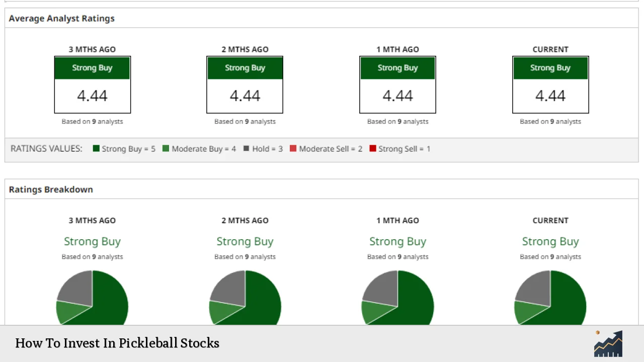Click the Moderate Sell = 2 legend text
644x362 pixels.
point(331,149)
